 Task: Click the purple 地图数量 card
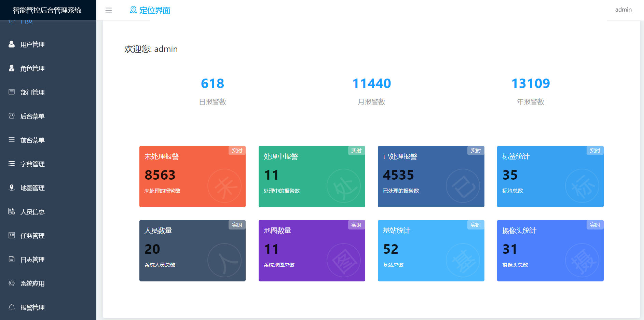312,251
